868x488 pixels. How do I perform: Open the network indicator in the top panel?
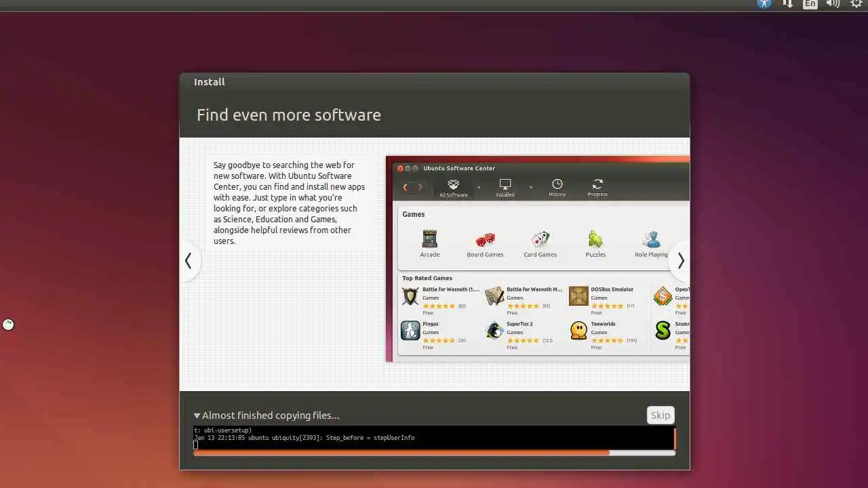pos(788,3)
